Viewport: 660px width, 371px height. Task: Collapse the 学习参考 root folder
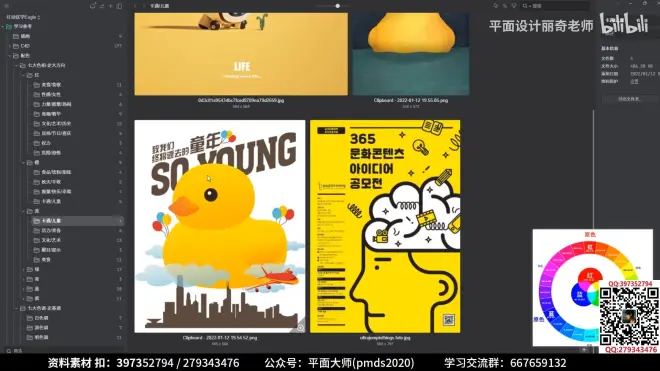point(3,27)
